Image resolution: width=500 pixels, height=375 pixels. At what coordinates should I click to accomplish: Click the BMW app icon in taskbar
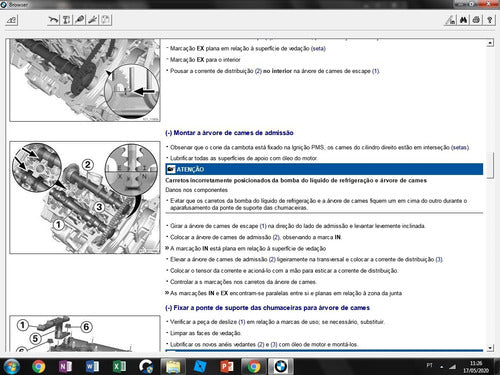281,366
